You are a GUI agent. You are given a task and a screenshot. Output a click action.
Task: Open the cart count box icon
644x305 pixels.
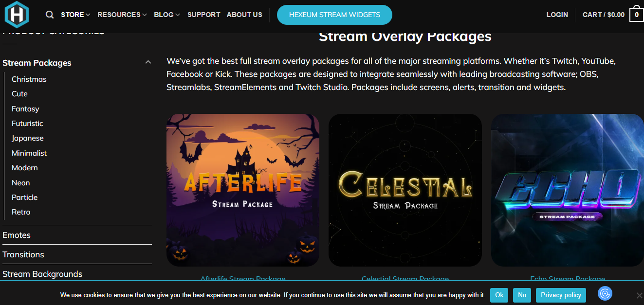point(636,14)
